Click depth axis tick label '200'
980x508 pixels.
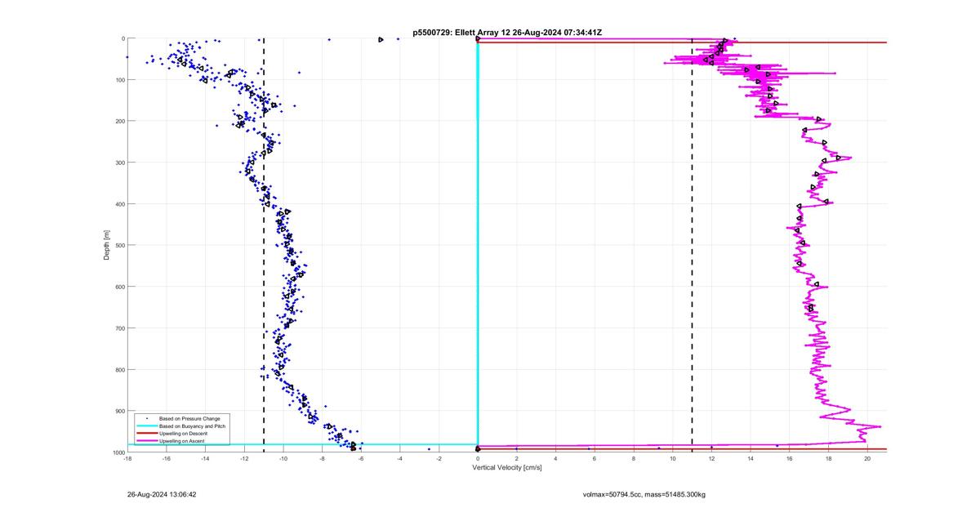(x=119, y=121)
